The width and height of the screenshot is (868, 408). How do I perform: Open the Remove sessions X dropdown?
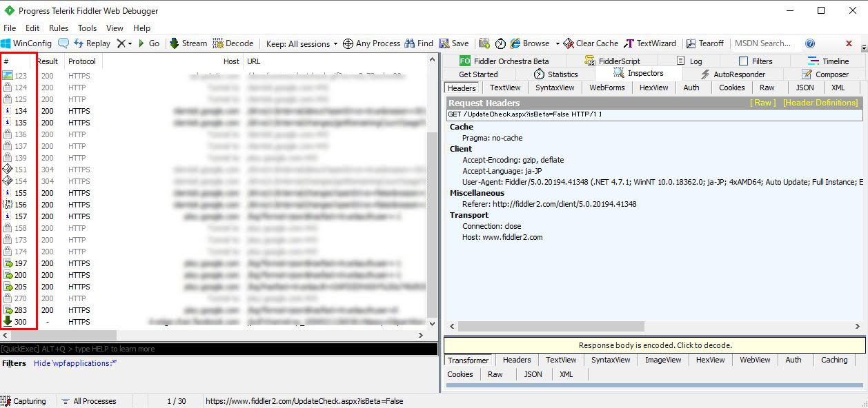(x=124, y=43)
